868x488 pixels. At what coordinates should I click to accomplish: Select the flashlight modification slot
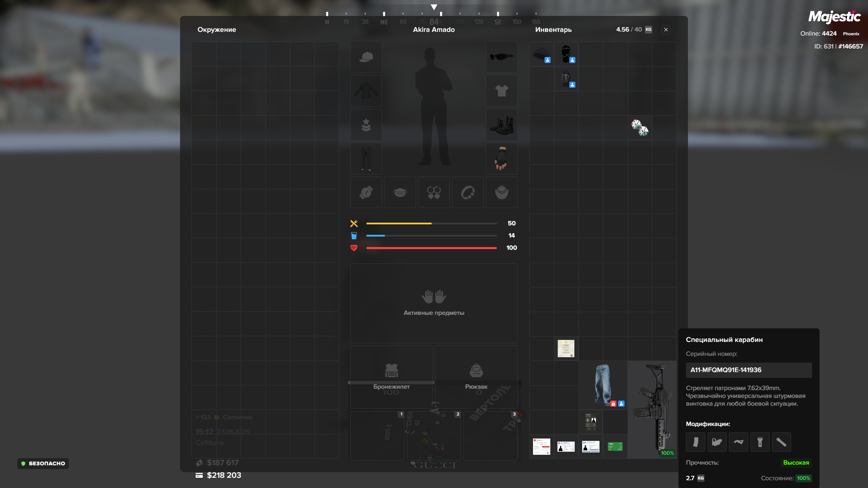click(759, 442)
